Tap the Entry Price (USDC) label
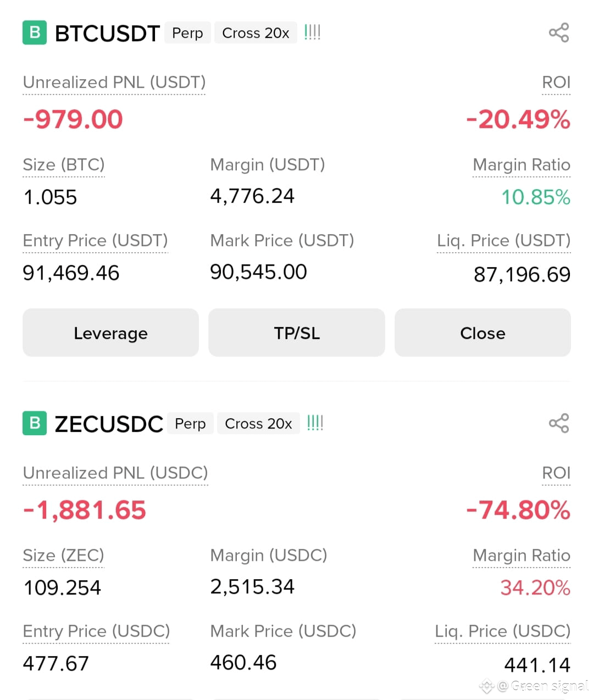 [x=96, y=631]
